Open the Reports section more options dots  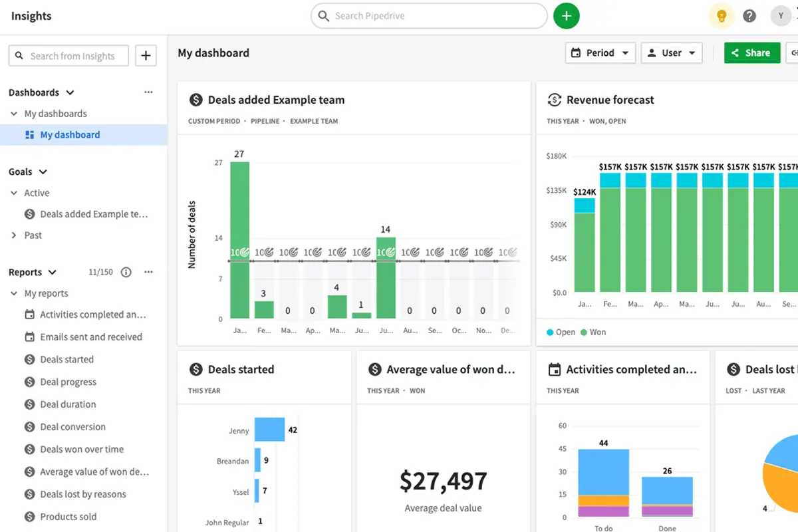148,272
